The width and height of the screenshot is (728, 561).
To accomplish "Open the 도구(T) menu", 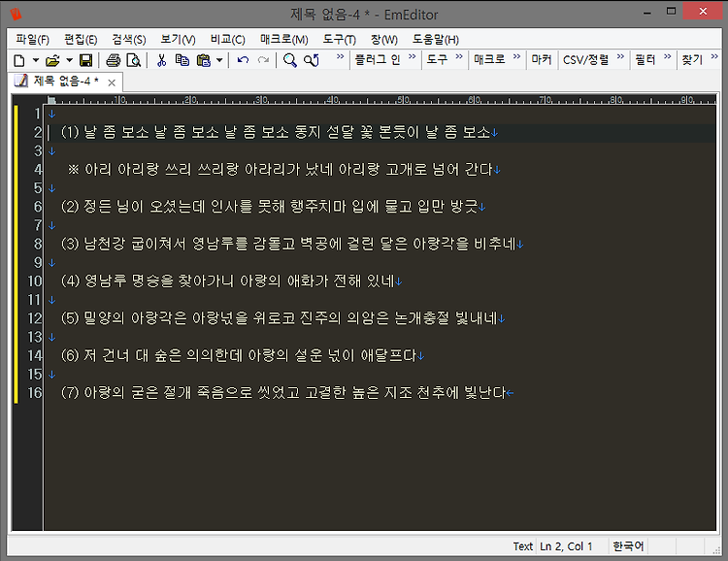I will [340, 40].
